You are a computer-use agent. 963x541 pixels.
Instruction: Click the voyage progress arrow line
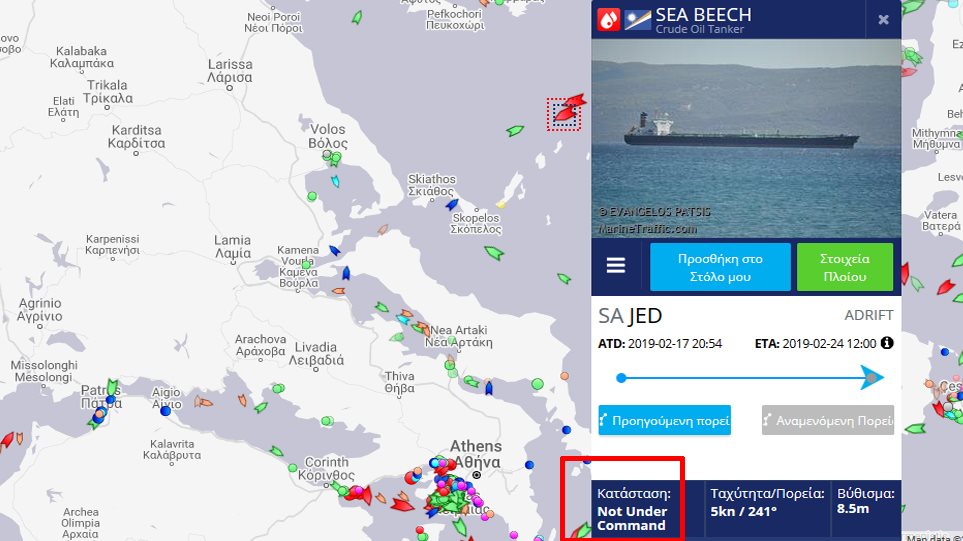coord(751,378)
